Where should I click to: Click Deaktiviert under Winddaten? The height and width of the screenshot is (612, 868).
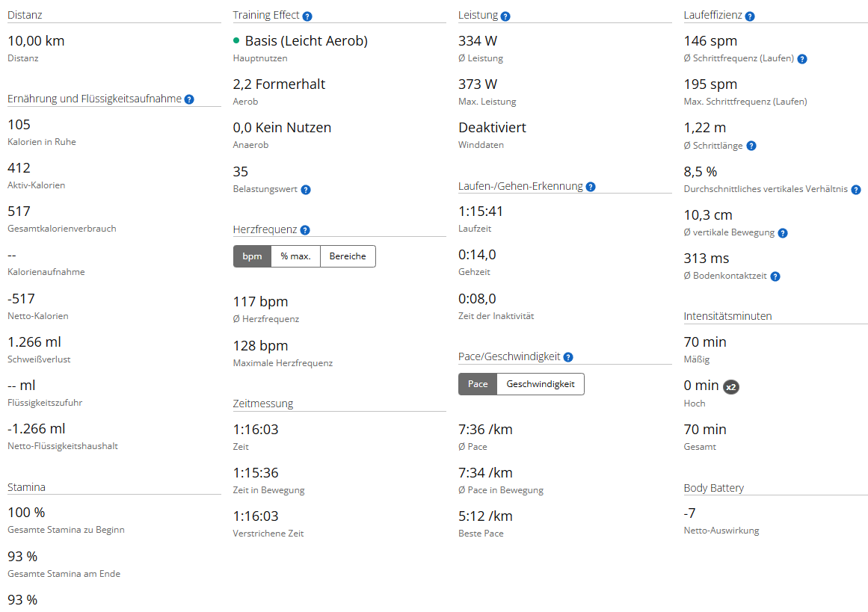(492, 127)
